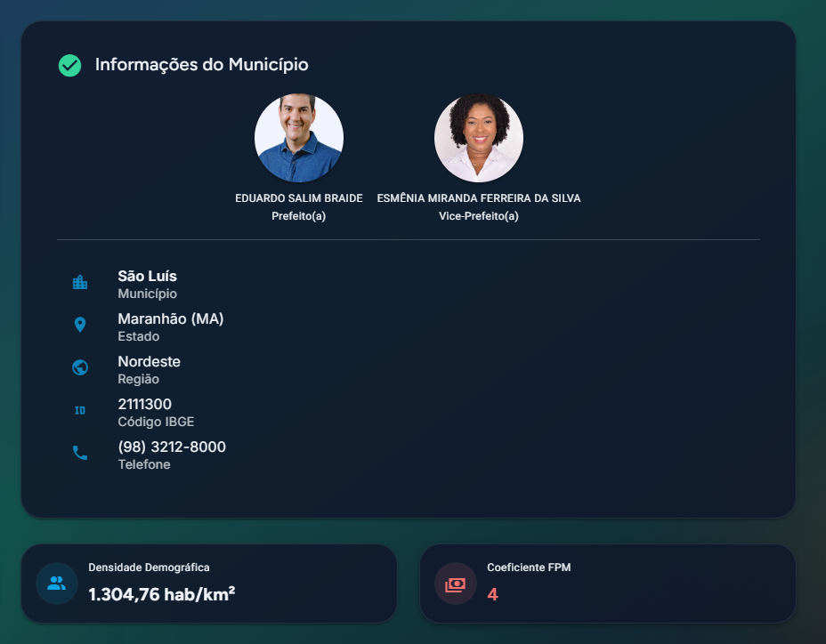Click the red money icon in Coeficiente FPM card
This screenshot has width=826, height=644.
tap(455, 584)
